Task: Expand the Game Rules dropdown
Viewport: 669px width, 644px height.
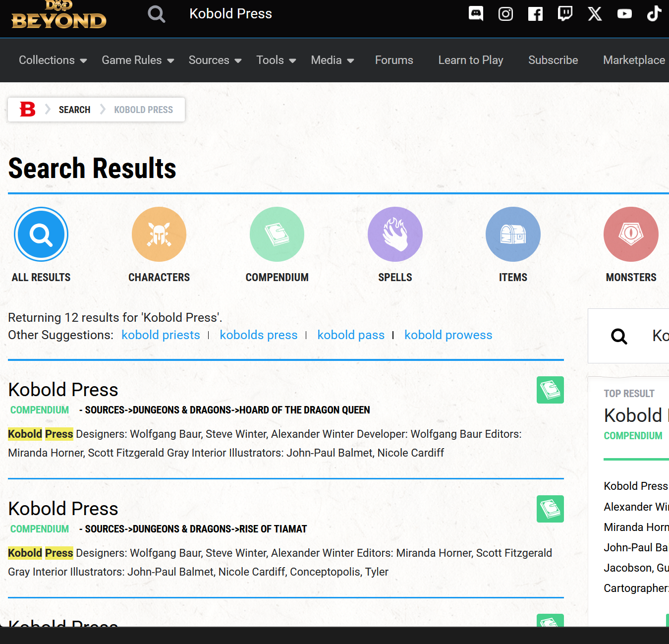Action: (x=138, y=60)
